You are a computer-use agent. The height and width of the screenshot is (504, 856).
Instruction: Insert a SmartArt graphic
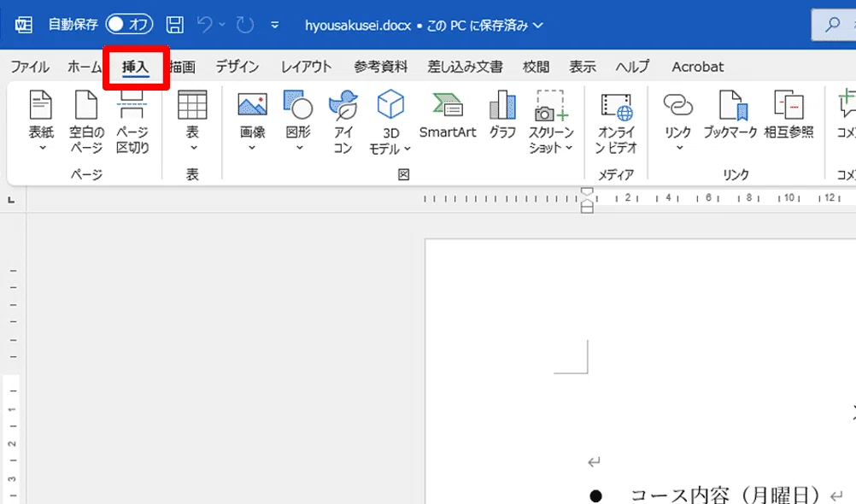click(448, 114)
